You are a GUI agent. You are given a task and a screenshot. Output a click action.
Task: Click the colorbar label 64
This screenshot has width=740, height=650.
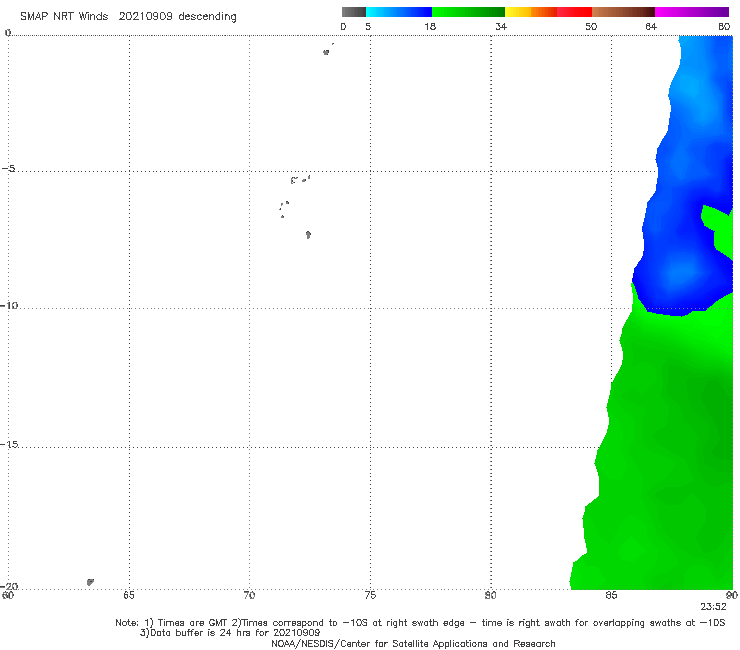[651, 27]
